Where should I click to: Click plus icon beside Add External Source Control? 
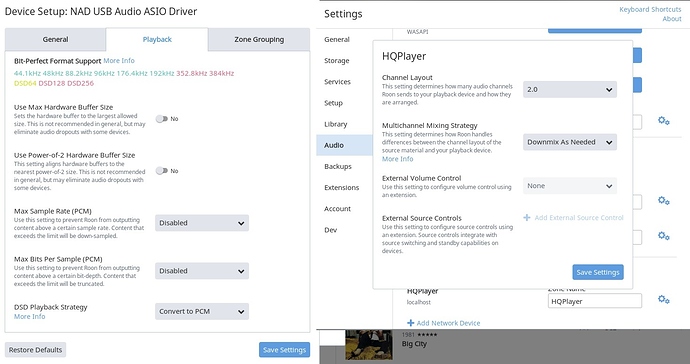(x=527, y=217)
